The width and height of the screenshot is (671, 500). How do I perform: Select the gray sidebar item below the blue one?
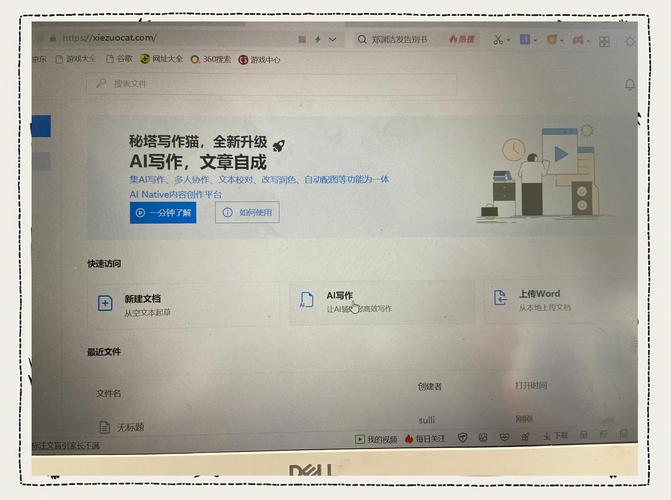point(42,161)
